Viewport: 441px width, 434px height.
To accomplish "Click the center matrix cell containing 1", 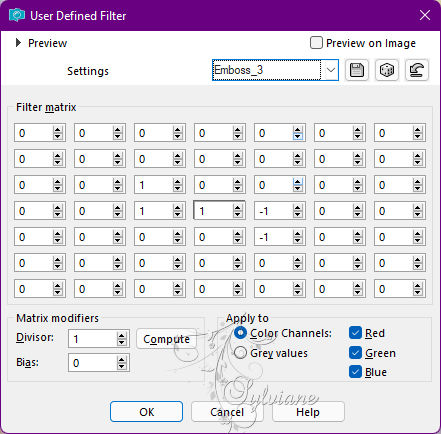I will point(213,211).
